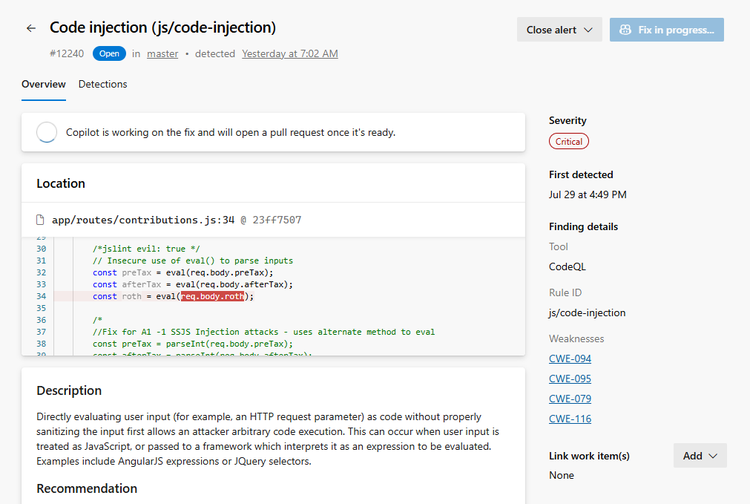Click the Fix for A1 SSJS Injection comment
Viewport: 750px width, 504px height.
point(264,332)
